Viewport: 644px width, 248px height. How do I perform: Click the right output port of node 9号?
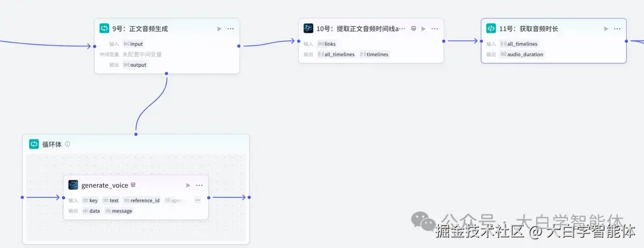pyautogui.click(x=239, y=46)
